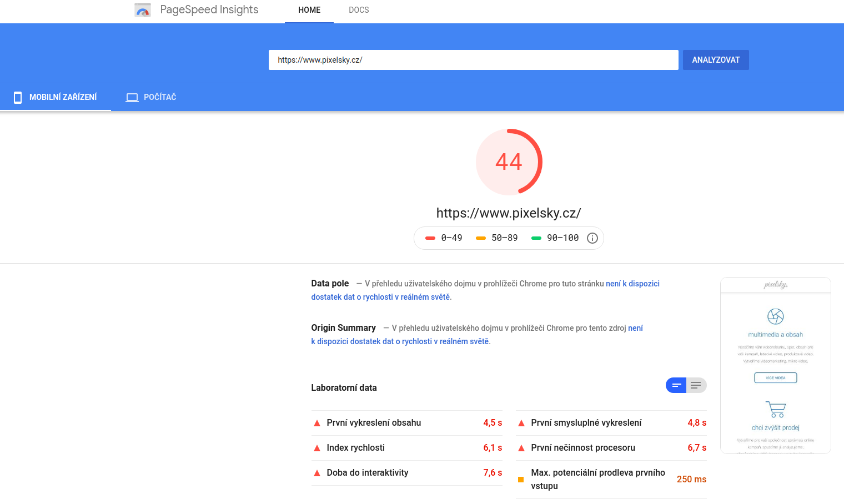
Task: Click the 90–100 legend range text
Action: pos(563,238)
